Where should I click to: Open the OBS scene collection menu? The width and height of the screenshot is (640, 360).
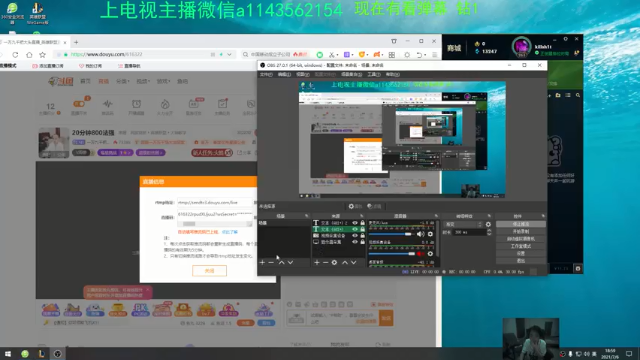point(351,74)
